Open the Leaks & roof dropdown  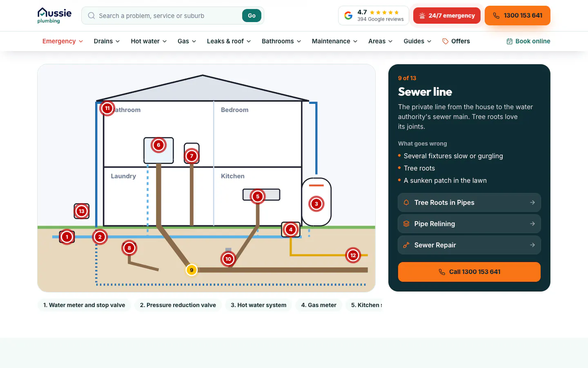pos(229,41)
